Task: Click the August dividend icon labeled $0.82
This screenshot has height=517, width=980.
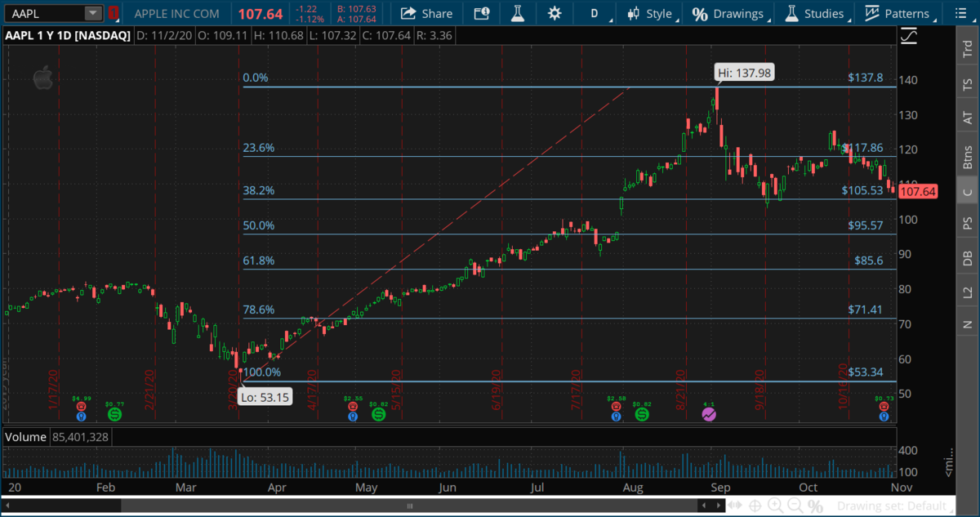Action: tap(642, 415)
